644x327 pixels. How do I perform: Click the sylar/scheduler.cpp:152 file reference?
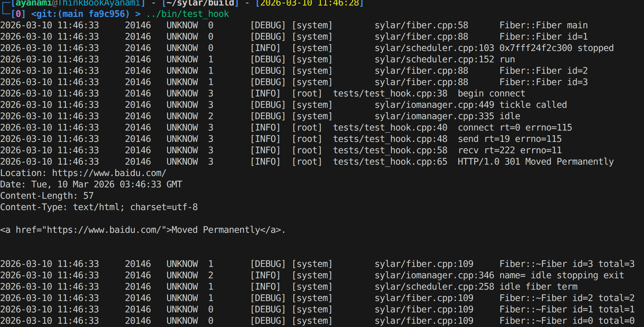point(434,59)
